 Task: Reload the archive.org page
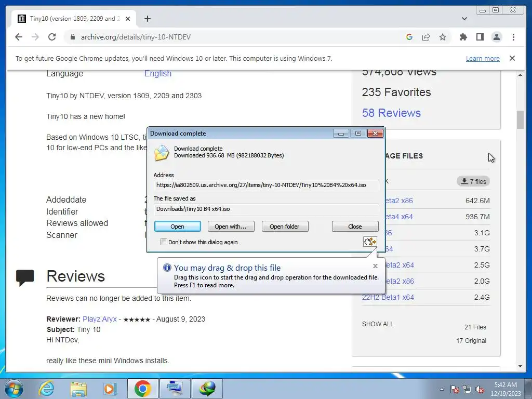point(52,37)
